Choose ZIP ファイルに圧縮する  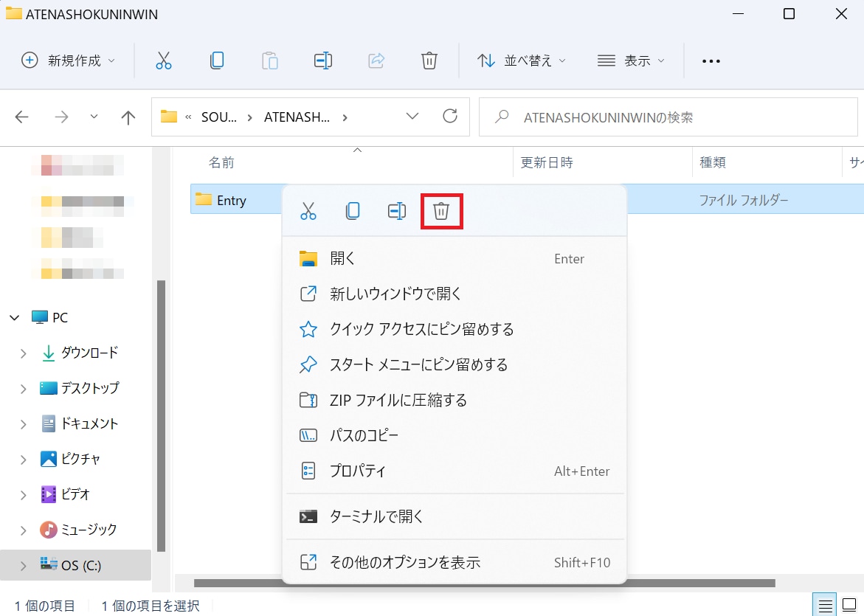[455, 400]
